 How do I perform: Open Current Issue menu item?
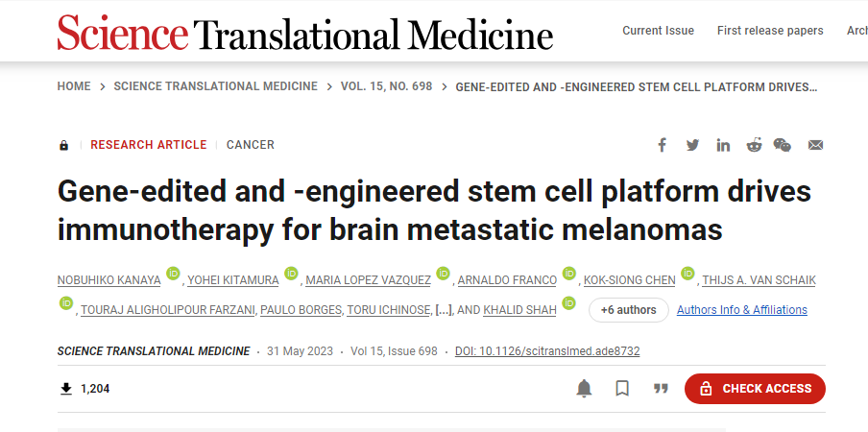[x=658, y=31]
